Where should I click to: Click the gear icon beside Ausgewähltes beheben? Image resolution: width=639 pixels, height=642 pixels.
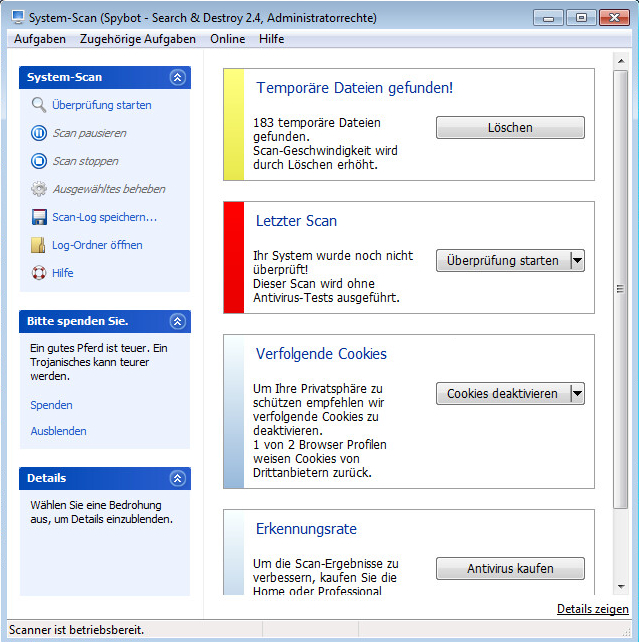pos(39,189)
